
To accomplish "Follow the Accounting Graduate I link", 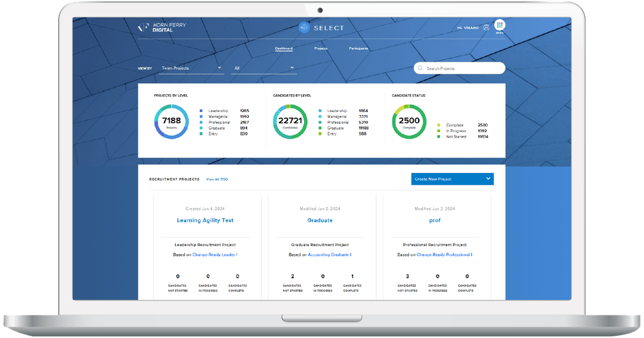I will click(x=330, y=255).
